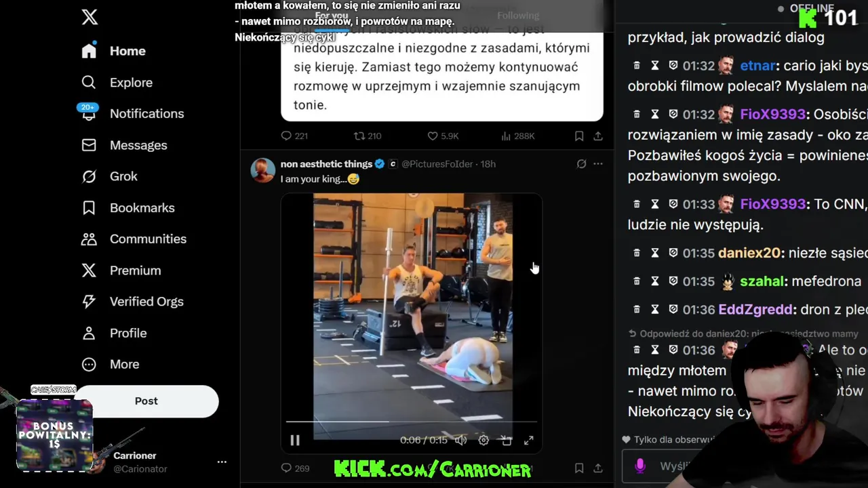Open the account options dots next to Carrioner
This screenshot has width=868, height=488.
click(x=222, y=462)
